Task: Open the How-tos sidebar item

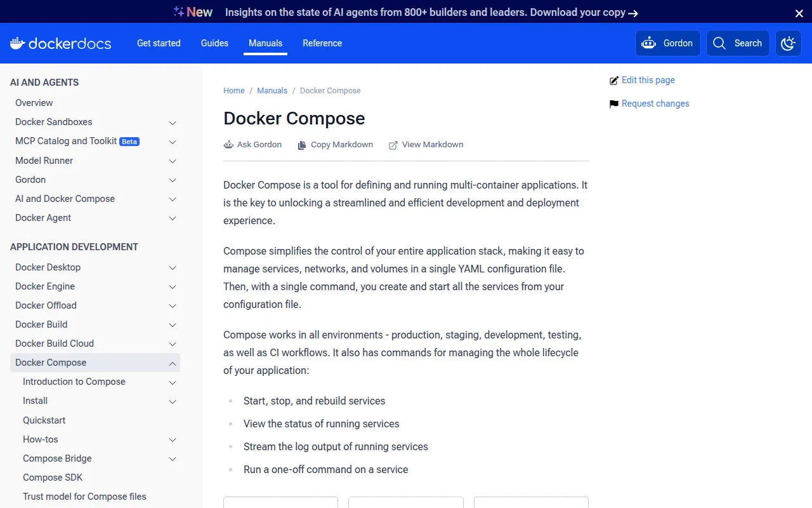Action: pyautogui.click(x=41, y=439)
